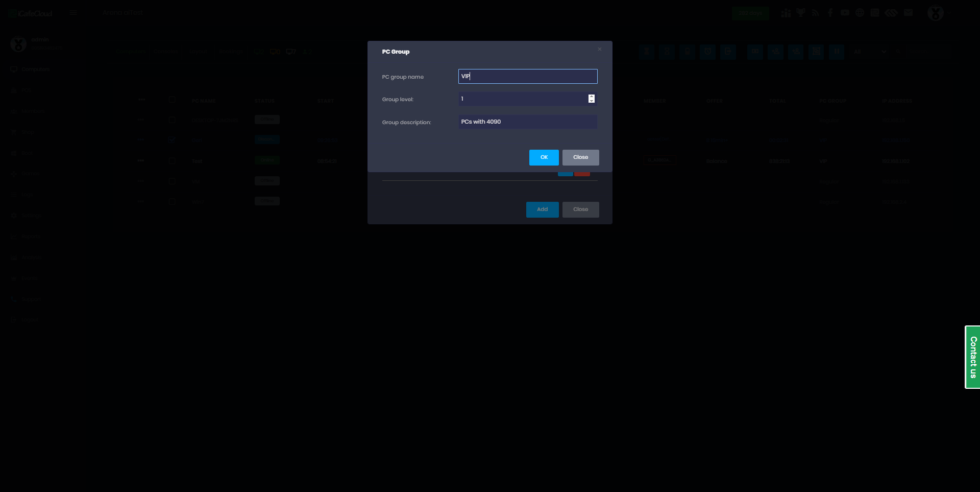Open the All filter dropdown
Screen dimensions: 980x492
(x=870, y=52)
